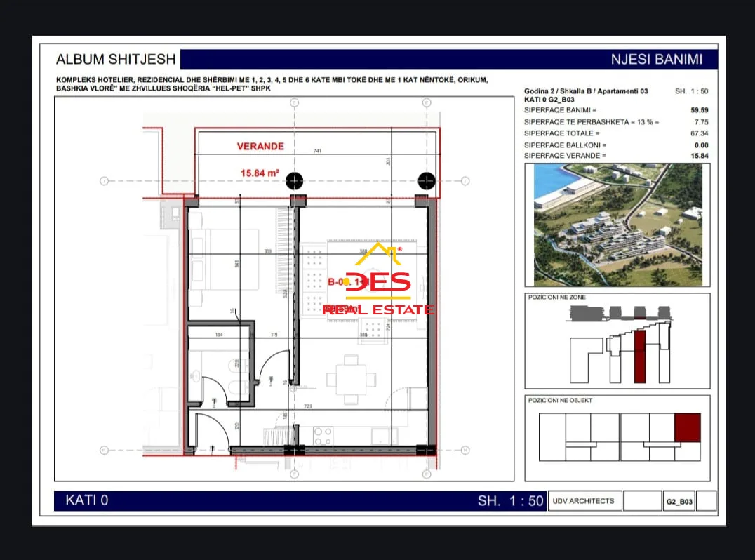The image size is (755, 560).
Task: Click "SIPERFAQE TE PERBASHKETA = 13 % =" label
Action: 592,122
